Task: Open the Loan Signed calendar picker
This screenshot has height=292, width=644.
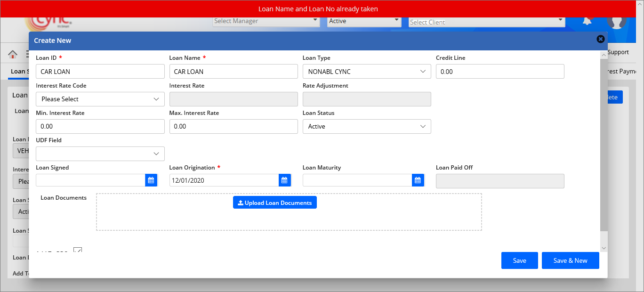Action: coord(151,180)
